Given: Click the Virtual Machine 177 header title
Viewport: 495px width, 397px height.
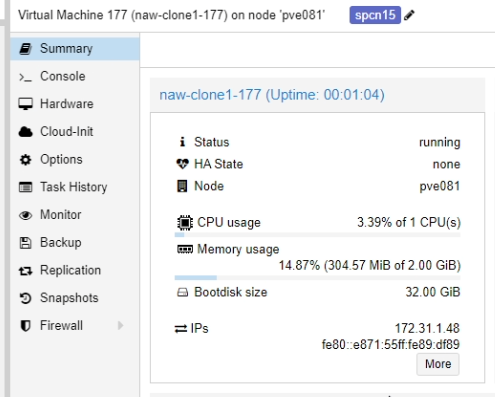Looking at the screenshot, I should click(x=172, y=15).
